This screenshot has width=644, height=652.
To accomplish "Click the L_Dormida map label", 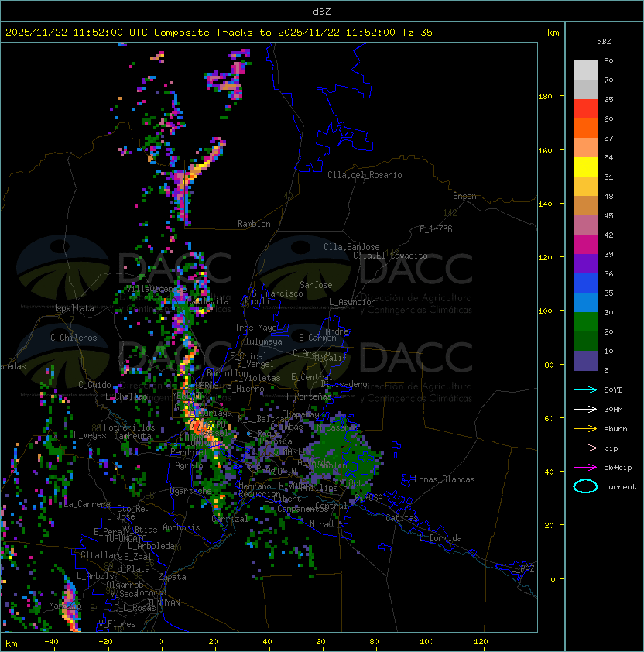I will point(440,538).
